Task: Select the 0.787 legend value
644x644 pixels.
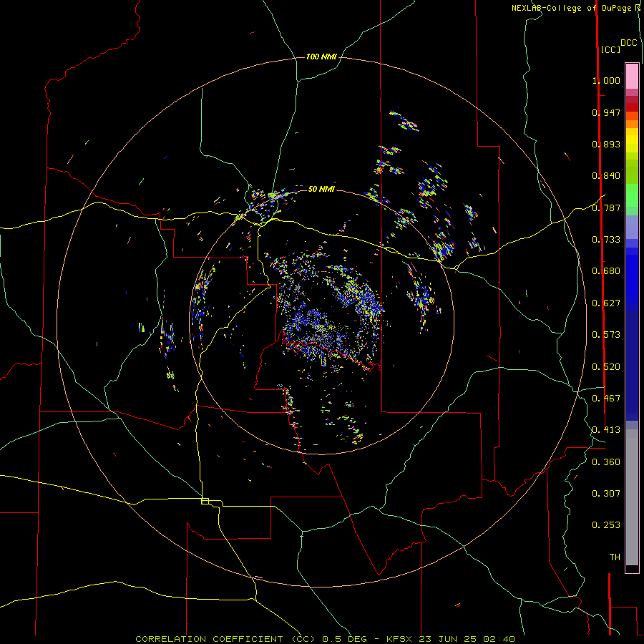Action: coord(606,208)
